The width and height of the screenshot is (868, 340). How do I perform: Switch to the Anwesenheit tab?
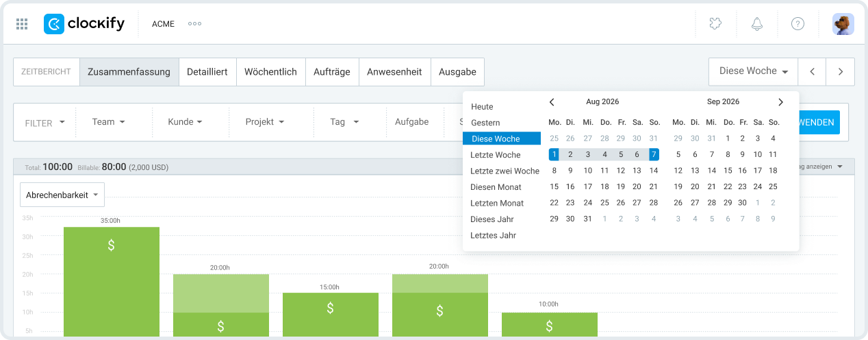pyautogui.click(x=394, y=72)
